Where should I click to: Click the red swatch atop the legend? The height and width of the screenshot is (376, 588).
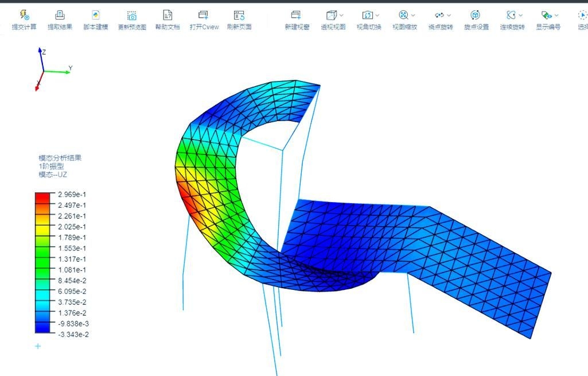click(42, 197)
